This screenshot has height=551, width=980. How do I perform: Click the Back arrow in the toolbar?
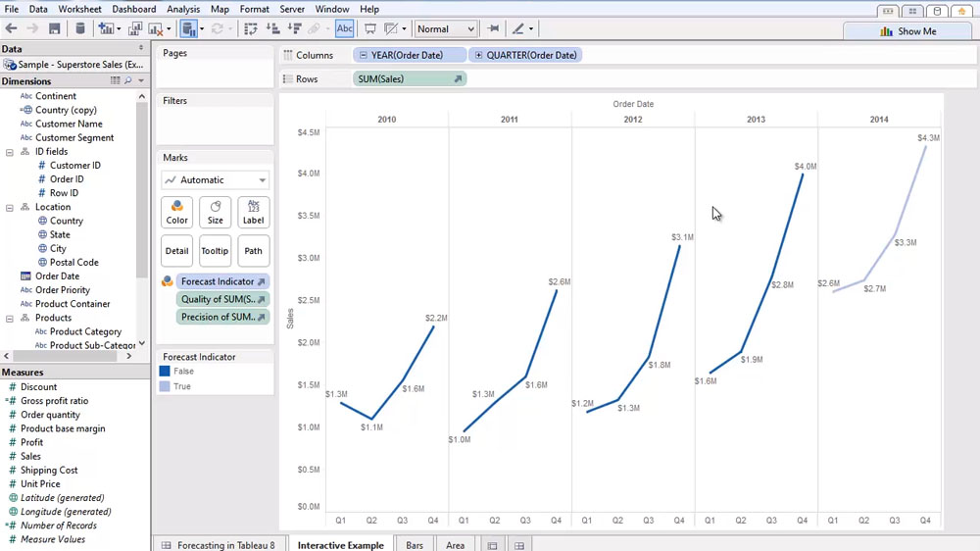click(x=12, y=29)
